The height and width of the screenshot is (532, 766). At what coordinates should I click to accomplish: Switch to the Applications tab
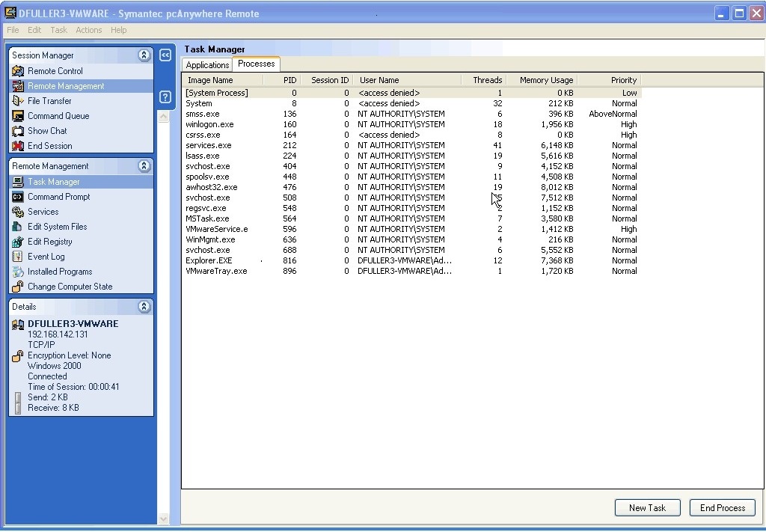point(207,65)
